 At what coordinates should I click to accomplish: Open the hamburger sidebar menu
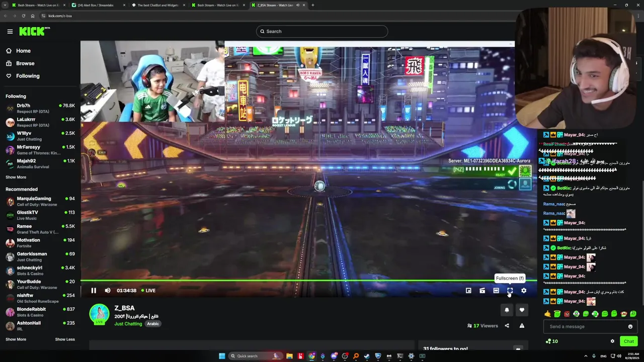click(10, 31)
